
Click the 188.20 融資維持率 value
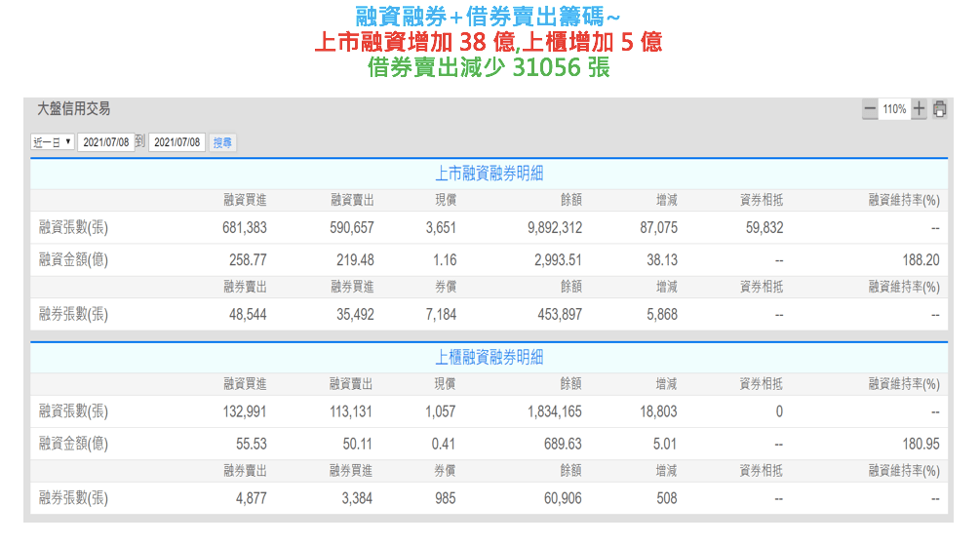click(x=921, y=260)
